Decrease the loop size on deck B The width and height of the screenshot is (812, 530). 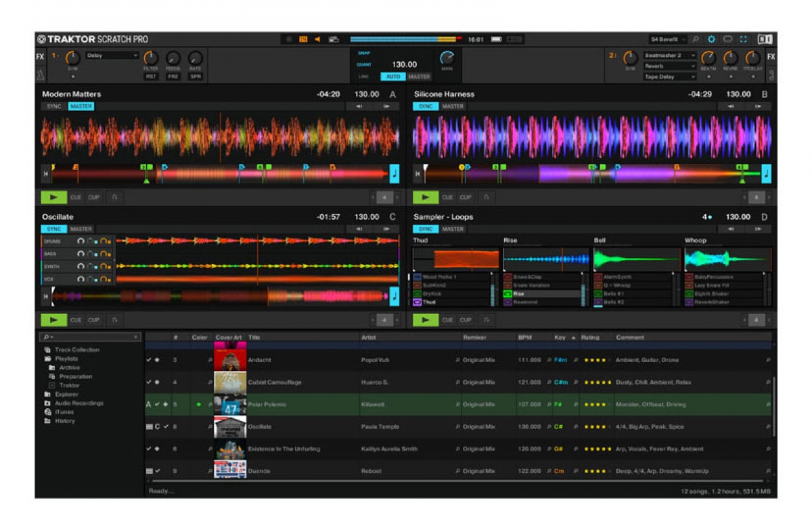(x=744, y=198)
